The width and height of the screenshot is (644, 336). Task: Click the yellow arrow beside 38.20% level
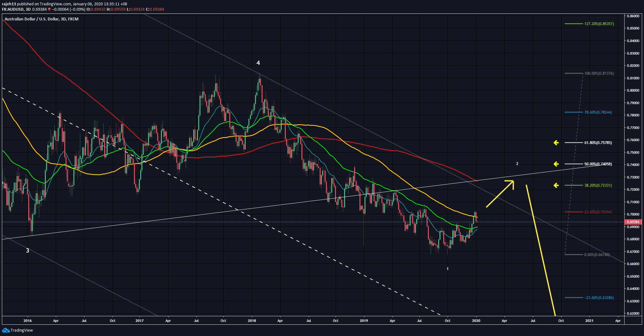click(x=556, y=185)
